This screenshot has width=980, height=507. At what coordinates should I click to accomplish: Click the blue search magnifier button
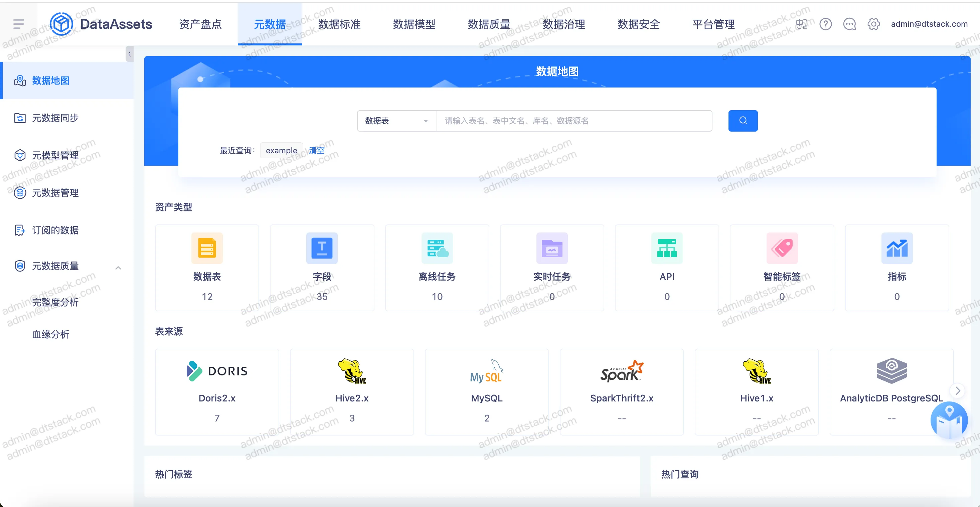(x=743, y=121)
